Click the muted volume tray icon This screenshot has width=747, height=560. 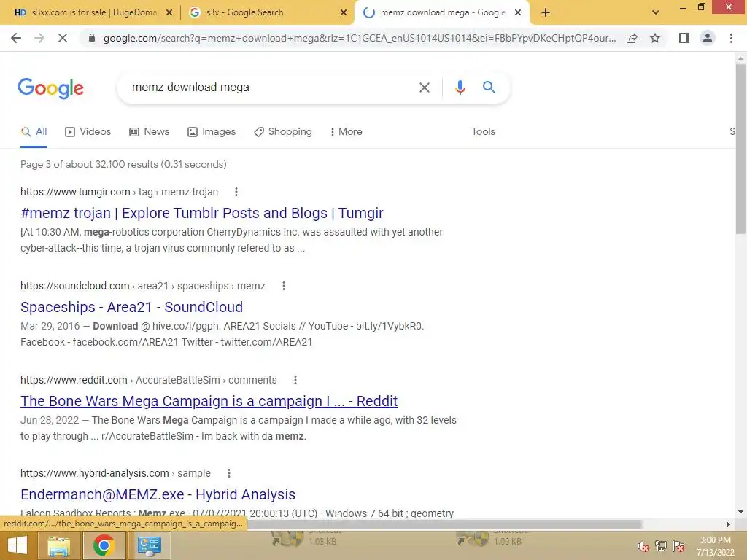(643, 546)
